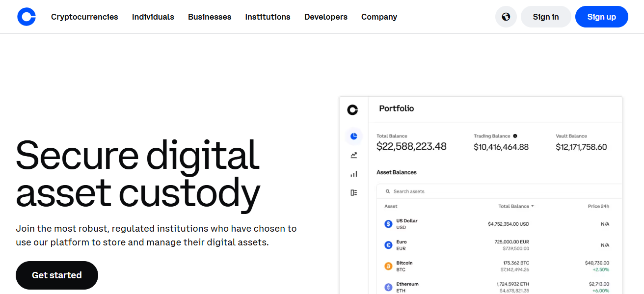Image resolution: width=644 pixels, height=294 pixels.
Task: Click the search magnifier icon in Asset Balances
Action: click(388, 191)
